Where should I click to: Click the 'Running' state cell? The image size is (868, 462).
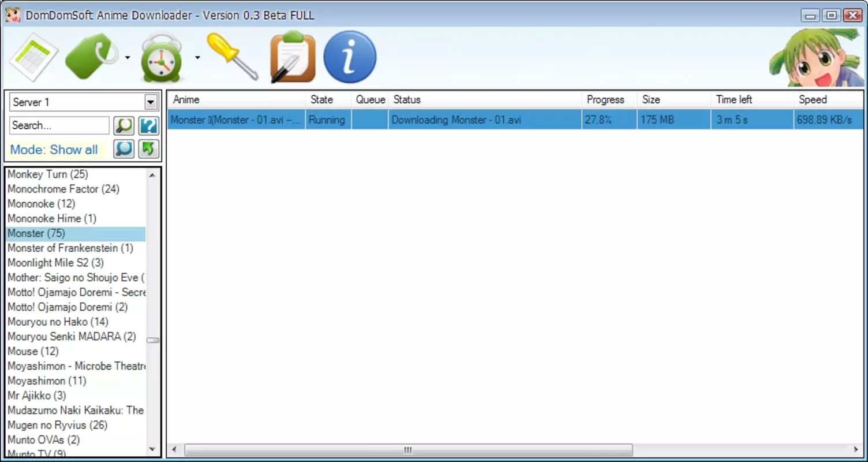(328, 120)
